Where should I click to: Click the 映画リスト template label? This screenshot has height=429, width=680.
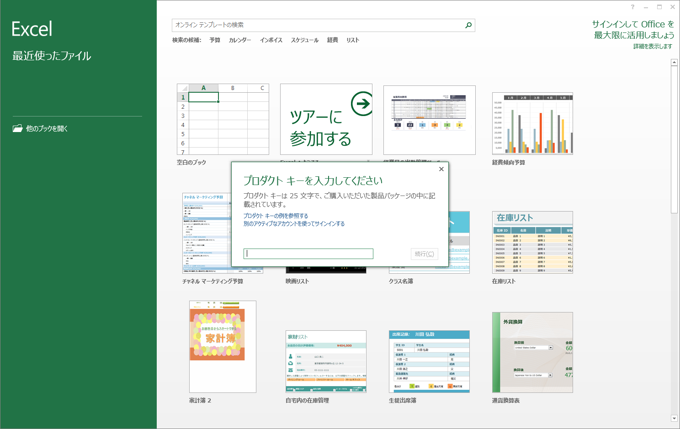tap(298, 282)
